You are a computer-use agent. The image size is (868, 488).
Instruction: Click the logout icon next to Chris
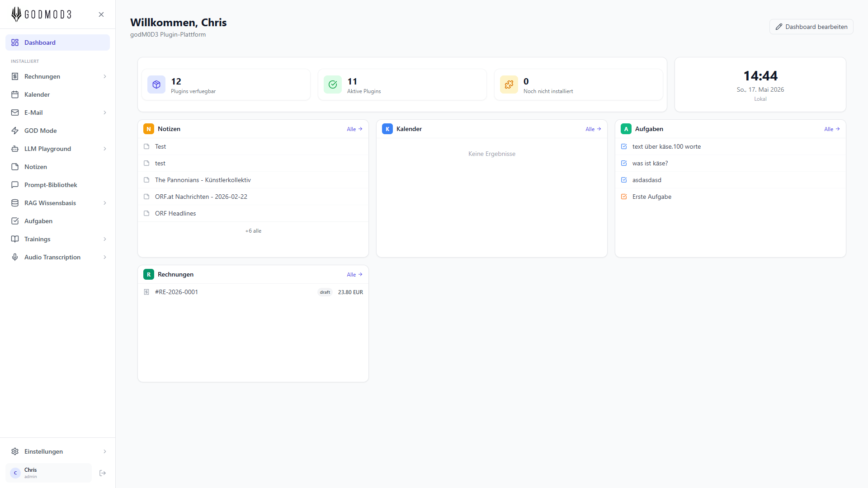coord(103,473)
